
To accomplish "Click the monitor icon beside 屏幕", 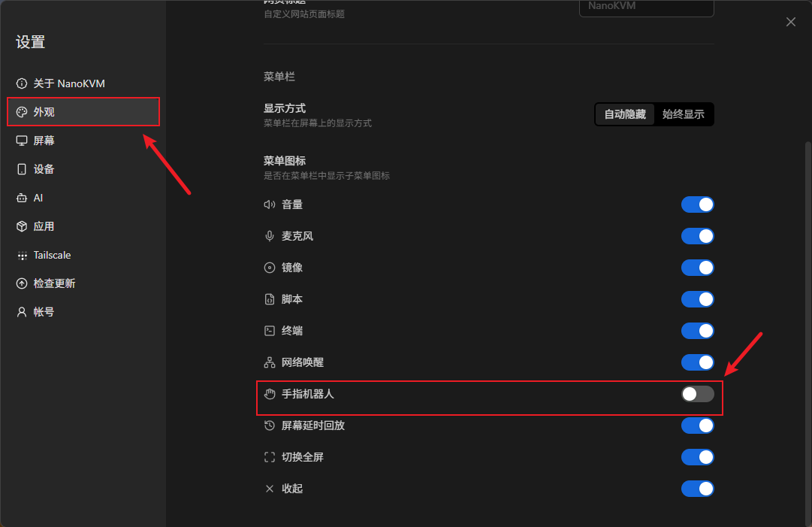I will [x=22, y=141].
